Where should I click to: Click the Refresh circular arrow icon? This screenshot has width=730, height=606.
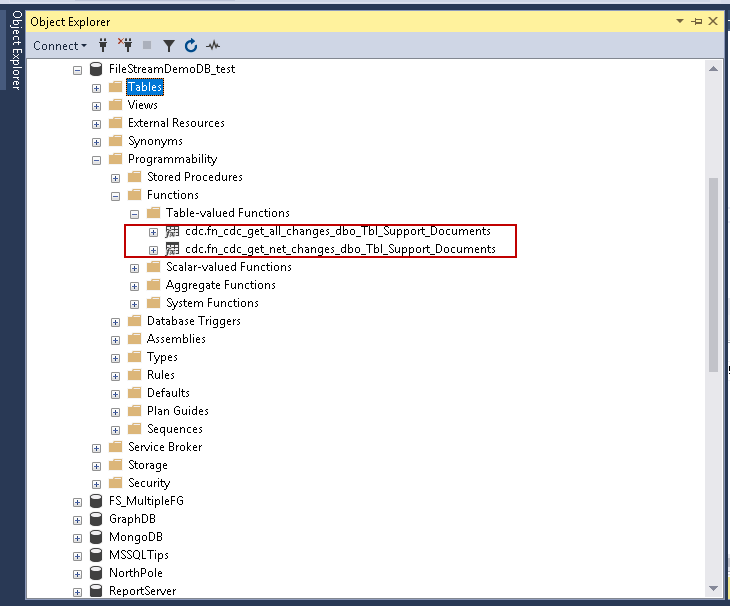pos(191,45)
